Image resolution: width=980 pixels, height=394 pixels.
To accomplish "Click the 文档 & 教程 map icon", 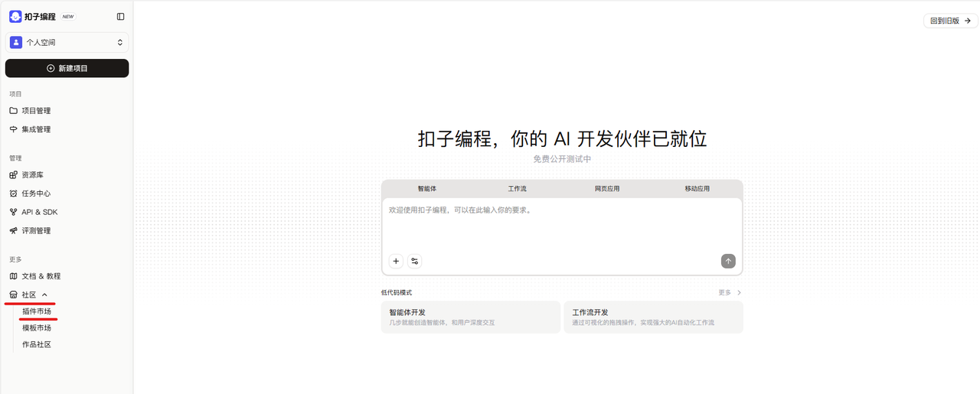I will (x=14, y=276).
